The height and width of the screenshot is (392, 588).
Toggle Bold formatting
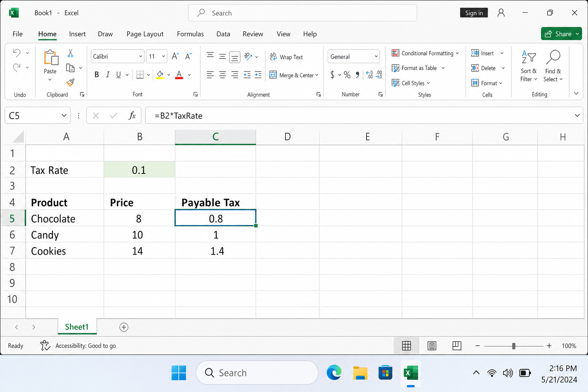[x=97, y=75]
